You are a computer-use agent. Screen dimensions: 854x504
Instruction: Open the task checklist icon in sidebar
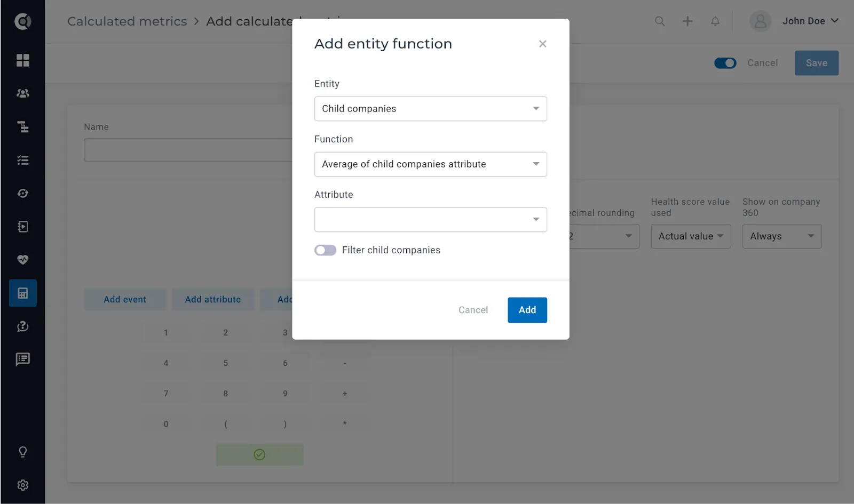coord(22,160)
